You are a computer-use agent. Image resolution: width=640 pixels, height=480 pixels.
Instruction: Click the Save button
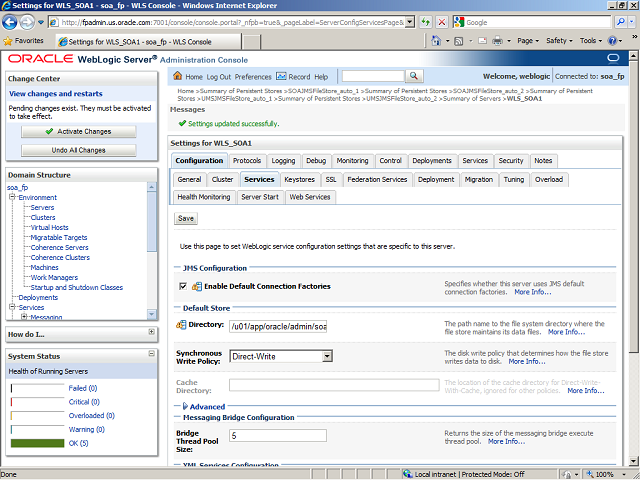click(186, 218)
